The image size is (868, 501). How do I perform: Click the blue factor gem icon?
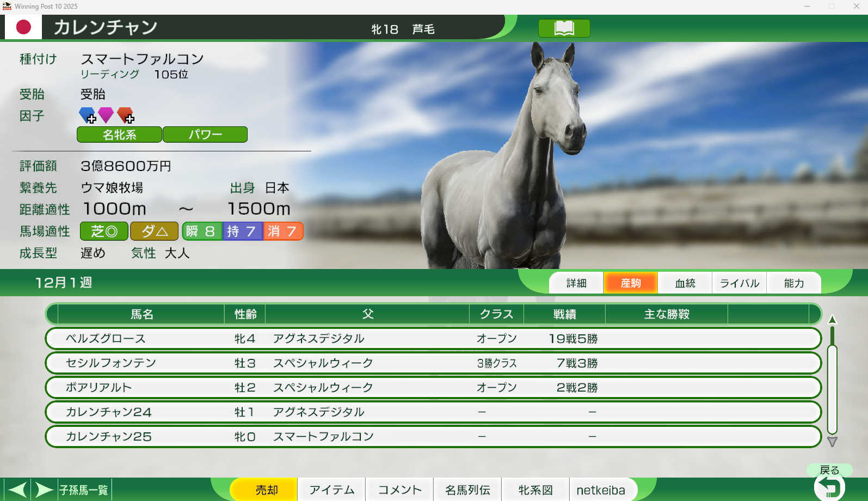pyautogui.click(x=87, y=115)
